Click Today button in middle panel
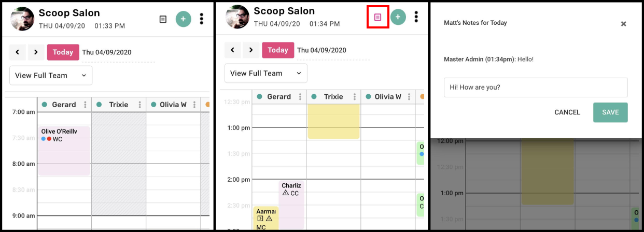644x232 pixels. pyautogui.click(x=278, y=50)
